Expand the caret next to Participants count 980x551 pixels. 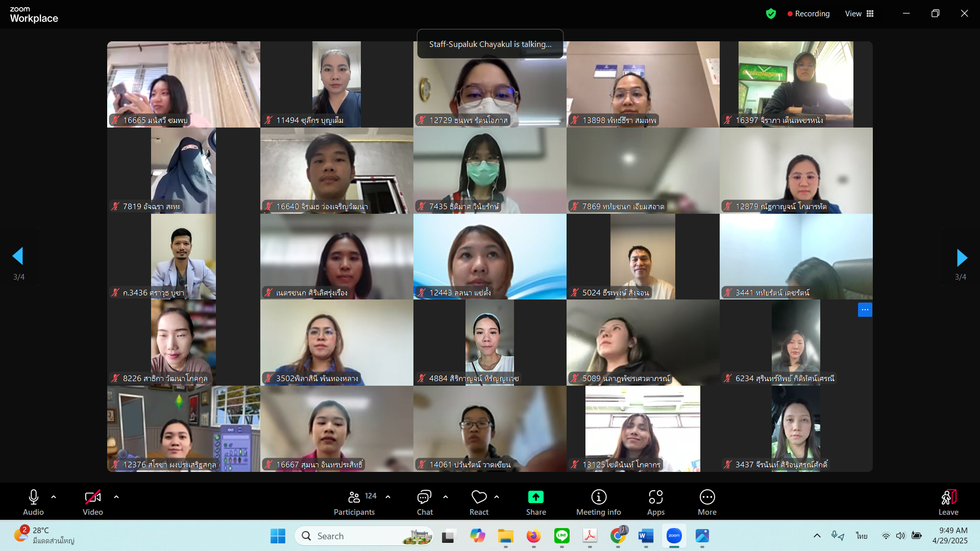(388, 496)
